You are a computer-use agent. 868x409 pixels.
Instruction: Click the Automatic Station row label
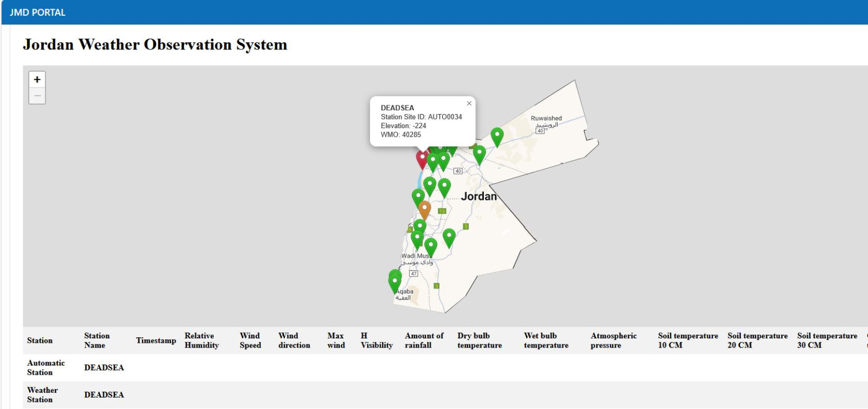pos(46,368)
